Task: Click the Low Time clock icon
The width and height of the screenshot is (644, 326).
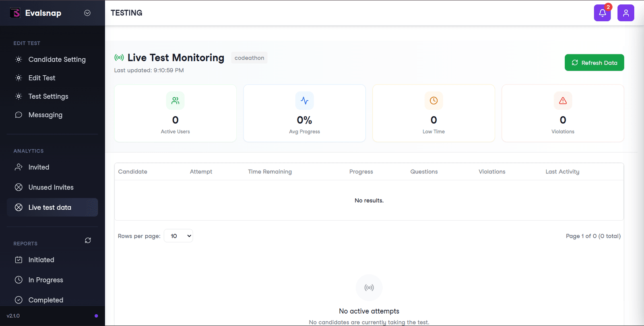Action: 433,101
